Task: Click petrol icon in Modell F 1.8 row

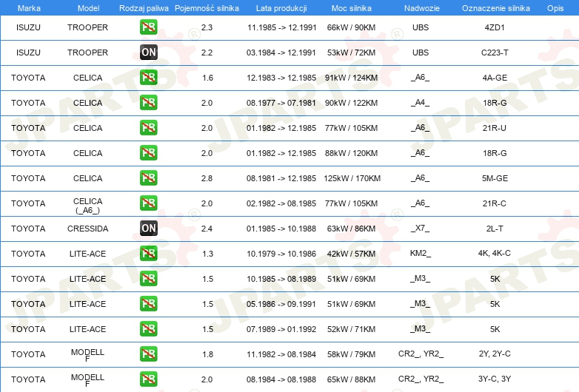Action: pyautogui.click(x=148, y=354)
